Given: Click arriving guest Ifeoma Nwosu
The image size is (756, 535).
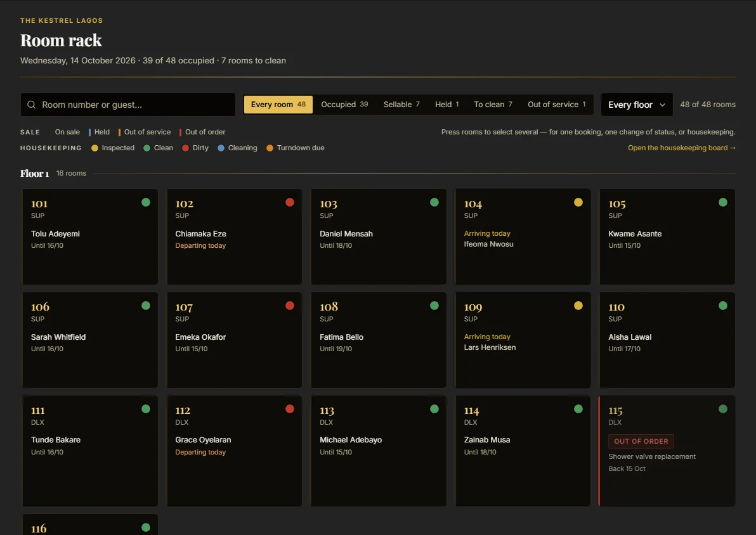Looking at the screenshot, I should pyautogui.click(x=488, y=244).
